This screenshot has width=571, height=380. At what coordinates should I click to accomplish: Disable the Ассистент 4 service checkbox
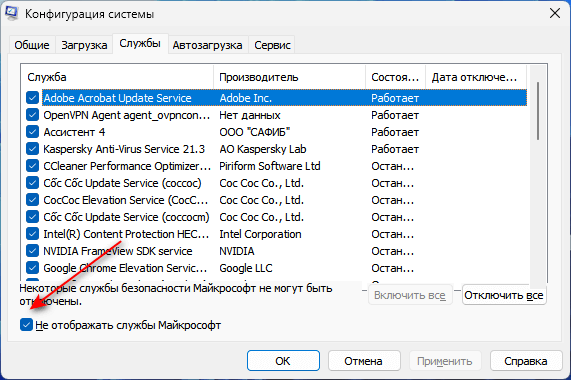click(x=32, y=132)
